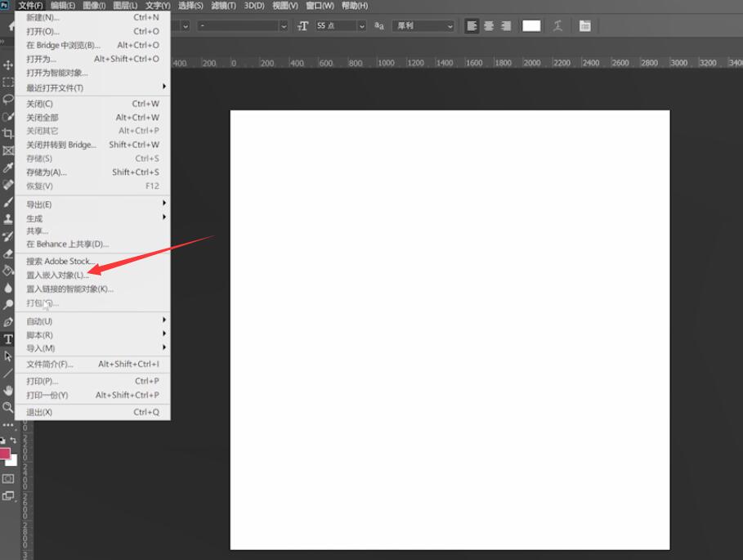Select the Spot Healing Brush tool
The image size is (743, 560).
(x=8, y=185)
